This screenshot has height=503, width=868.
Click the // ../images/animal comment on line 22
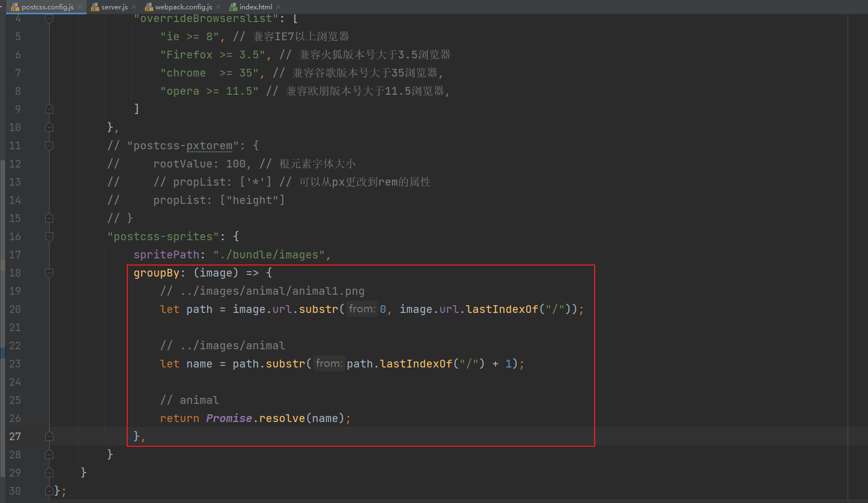tap(223, 345)
